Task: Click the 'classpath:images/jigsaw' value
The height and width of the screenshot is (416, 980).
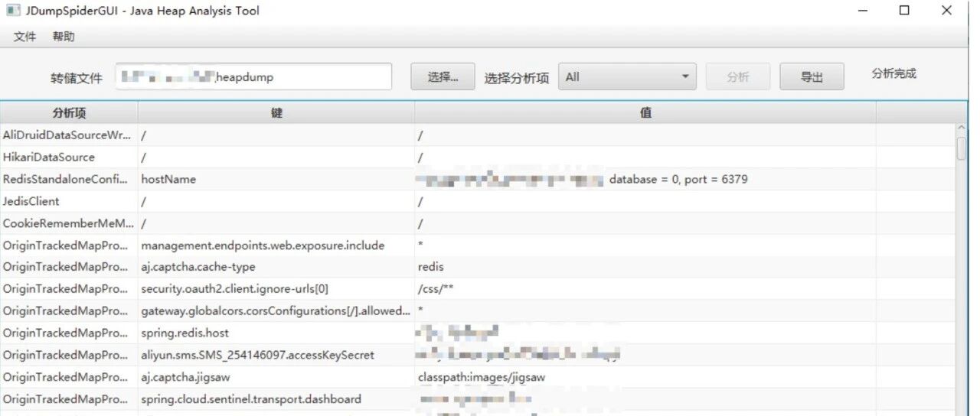Action: pyautogui.click(x=482, y=377)
